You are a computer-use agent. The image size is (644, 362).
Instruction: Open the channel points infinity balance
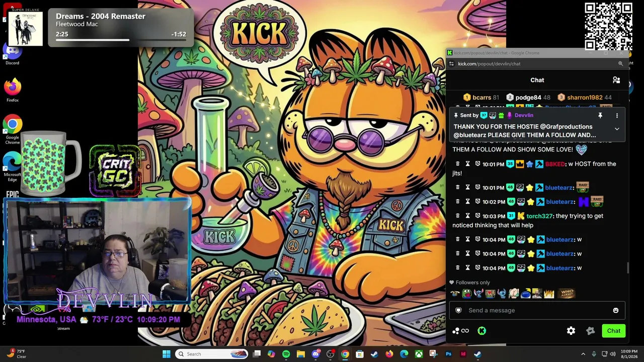461,331
